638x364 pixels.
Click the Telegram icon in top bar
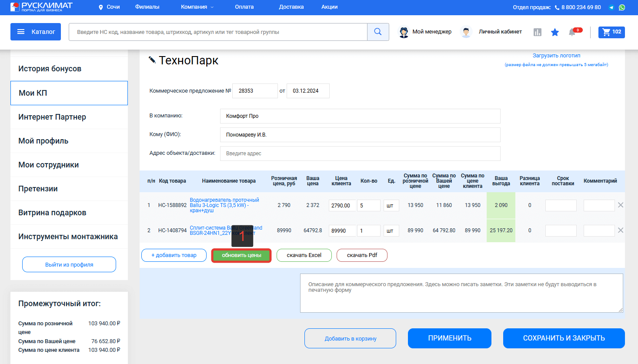(611, 7)
